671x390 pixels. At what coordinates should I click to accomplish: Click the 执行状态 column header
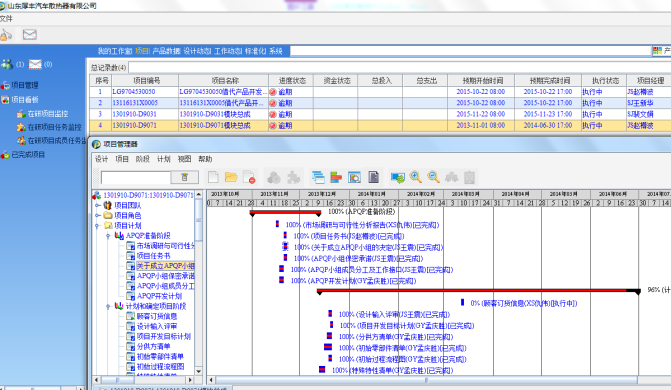(604, 80)
